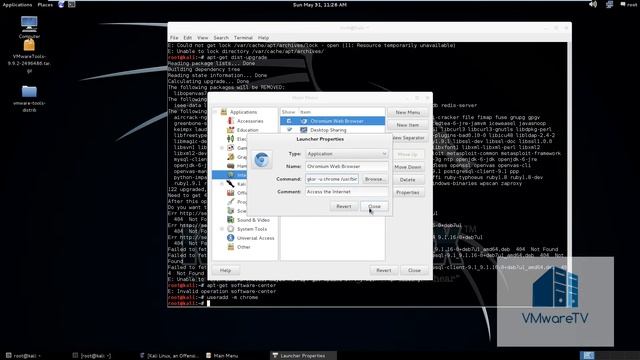The height and width of the screenshot is (360, 640).
Task: Select the Universal Access category icon
Action: pyautogui.click(x=231, y=238)
